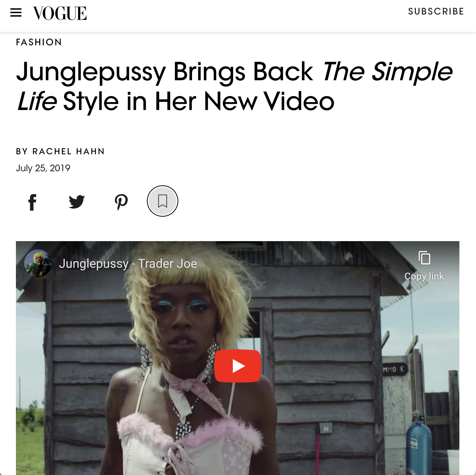476x475 pixels.
Task: Share article on Twitter
Action: coord(76,202)
